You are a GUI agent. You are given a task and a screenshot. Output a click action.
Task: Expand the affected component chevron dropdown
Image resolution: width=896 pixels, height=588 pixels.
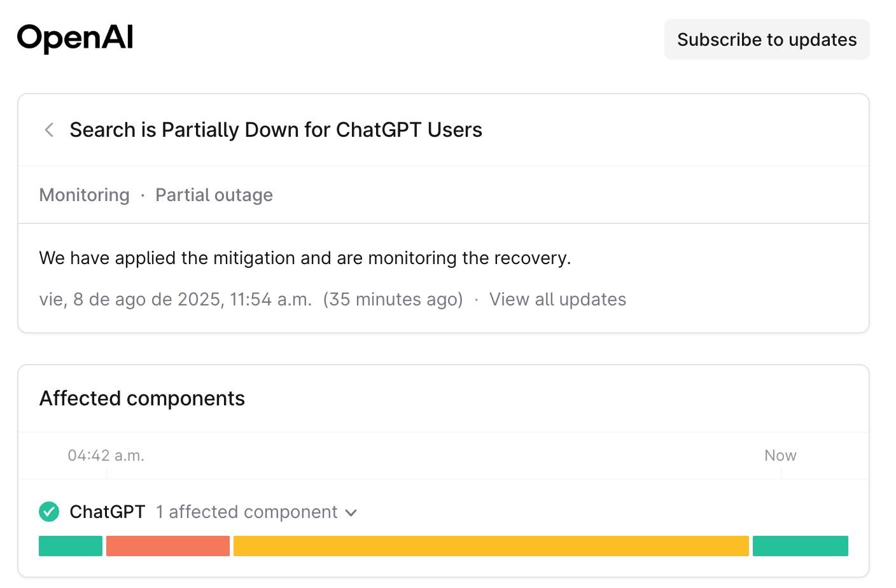coord(351,513)
